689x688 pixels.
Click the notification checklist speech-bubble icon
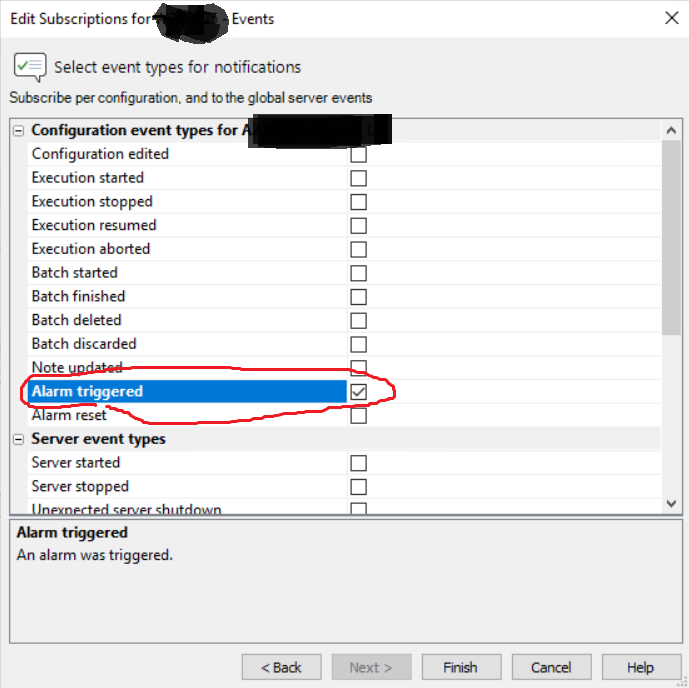pos(30,67)
